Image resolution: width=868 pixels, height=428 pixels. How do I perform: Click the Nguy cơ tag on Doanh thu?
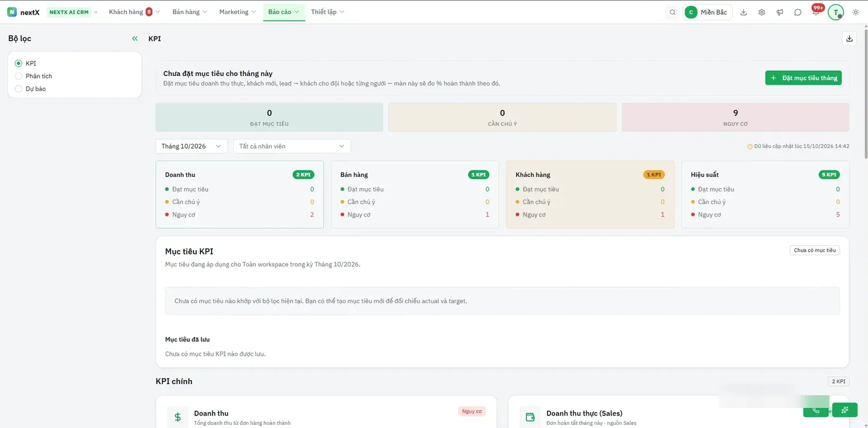[x=471, y=411]
